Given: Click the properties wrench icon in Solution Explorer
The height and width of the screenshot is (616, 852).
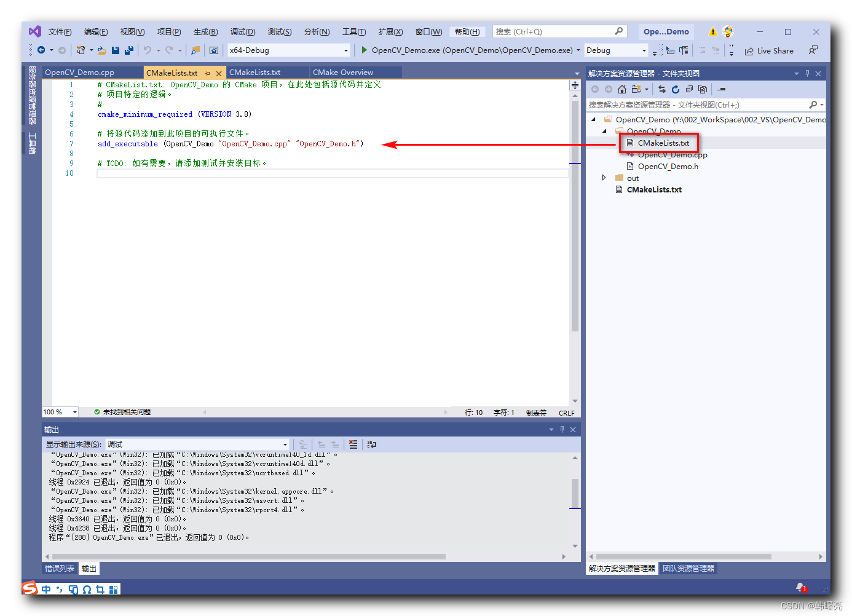Looking at the screenshot, I should [x=722, y=89].
